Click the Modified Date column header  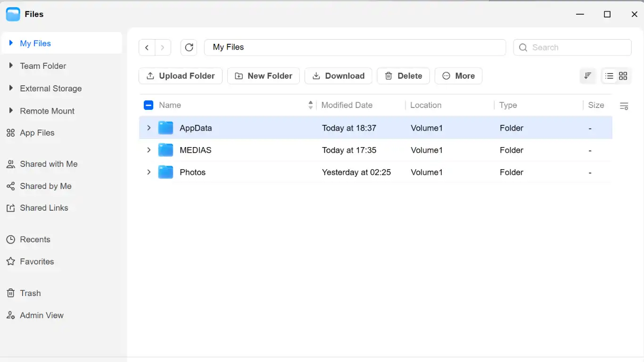[347, 105]
